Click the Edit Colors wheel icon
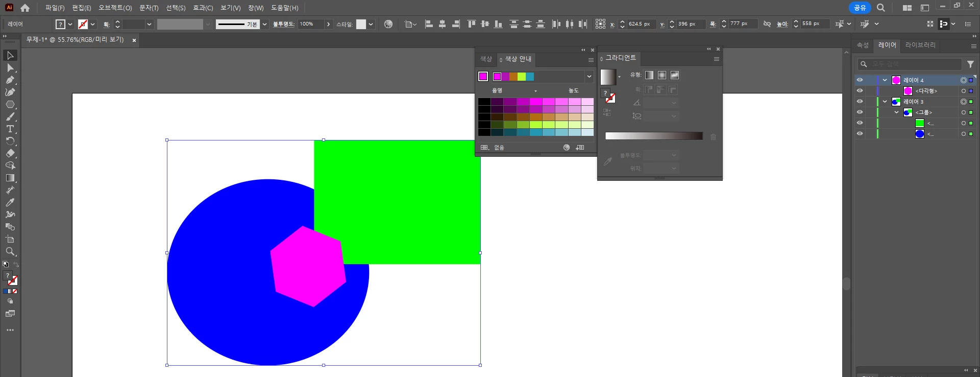 567,148
